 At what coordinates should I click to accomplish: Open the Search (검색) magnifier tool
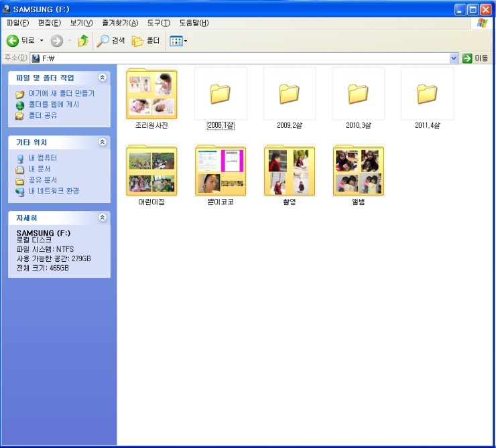103,41
